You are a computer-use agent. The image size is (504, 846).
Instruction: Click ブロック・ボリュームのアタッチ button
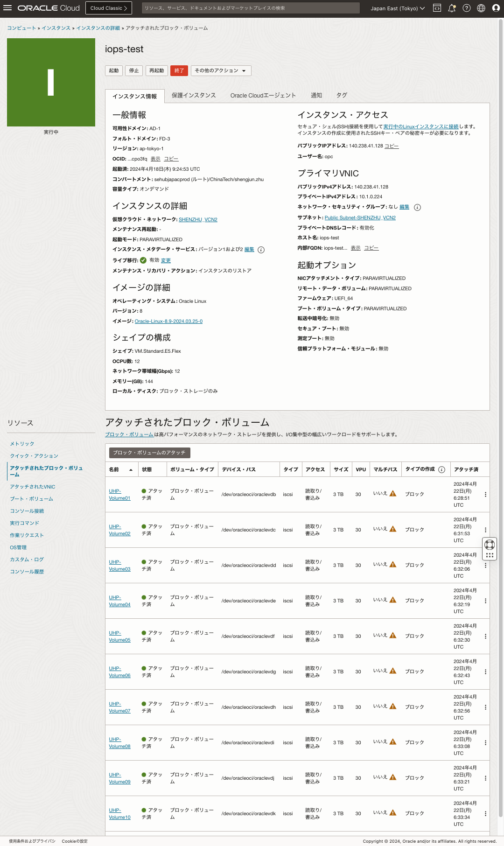(x=149, y=453)
